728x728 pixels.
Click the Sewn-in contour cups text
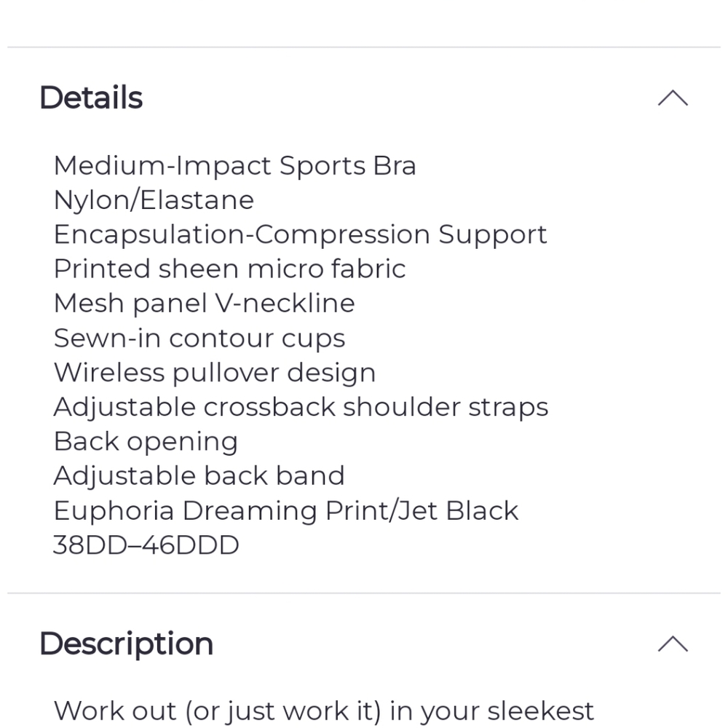(x=199, y=338)
